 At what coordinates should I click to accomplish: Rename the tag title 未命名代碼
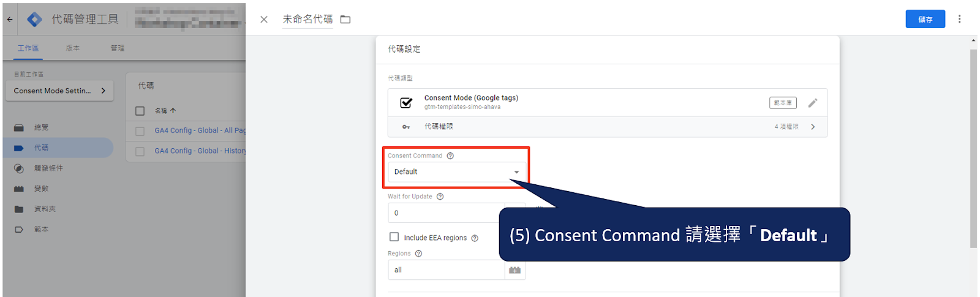pos(307,20)
